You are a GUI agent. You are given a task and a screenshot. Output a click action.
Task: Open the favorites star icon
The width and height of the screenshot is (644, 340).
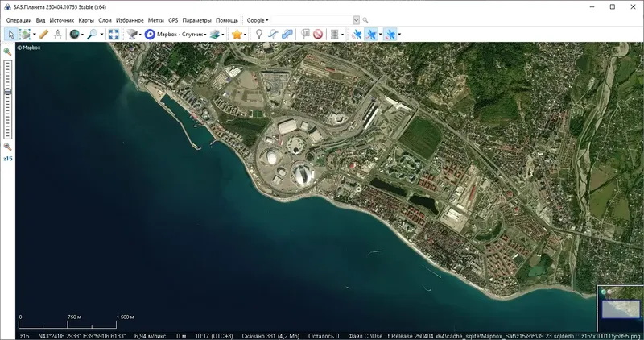pyautogui.click(x=237, y=35)
